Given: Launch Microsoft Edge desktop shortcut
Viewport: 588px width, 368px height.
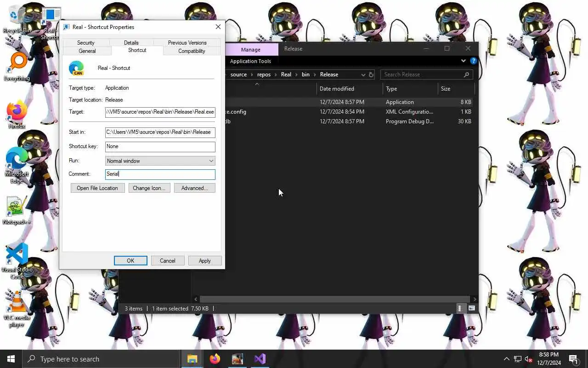Looking at the screenshot, I should (17, 166).
